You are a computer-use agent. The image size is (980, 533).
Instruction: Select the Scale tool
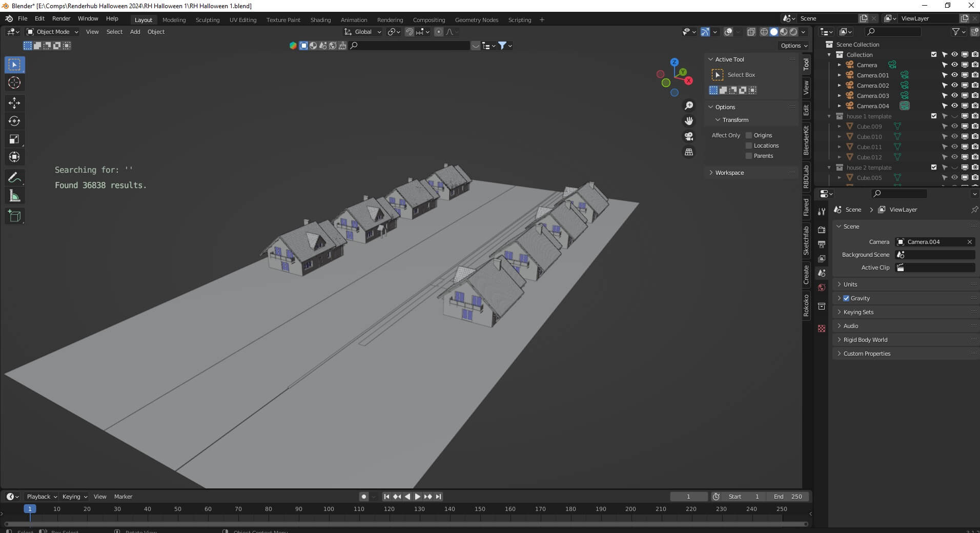coord(14,139)
